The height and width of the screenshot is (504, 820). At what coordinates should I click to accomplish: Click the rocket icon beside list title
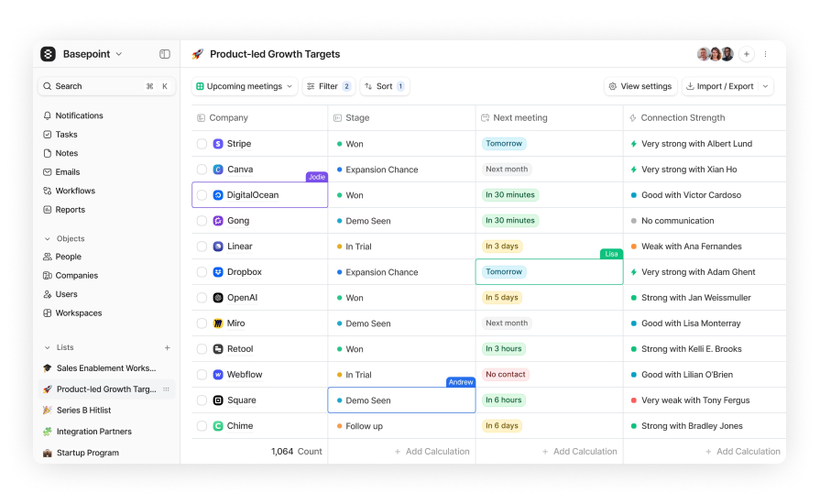click(197, 54)
